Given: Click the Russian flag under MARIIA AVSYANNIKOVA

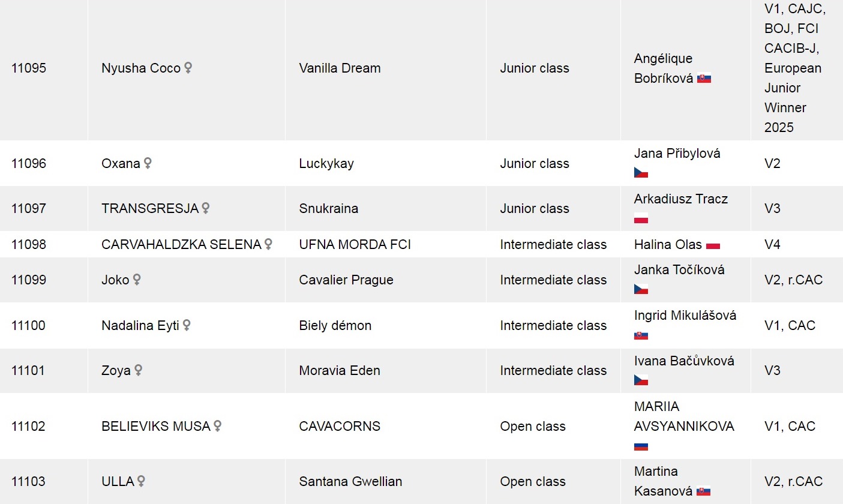Looking at the screenshot, I should [x=641, y=446].
